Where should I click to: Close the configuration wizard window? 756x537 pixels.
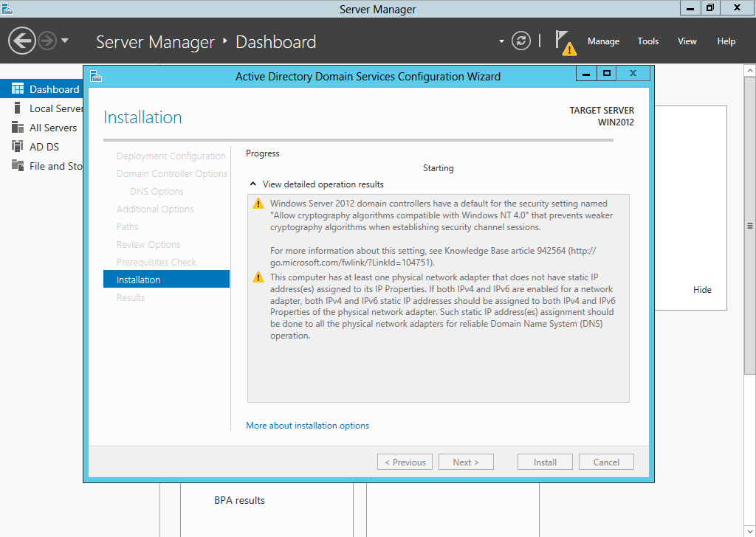point(633,74)
